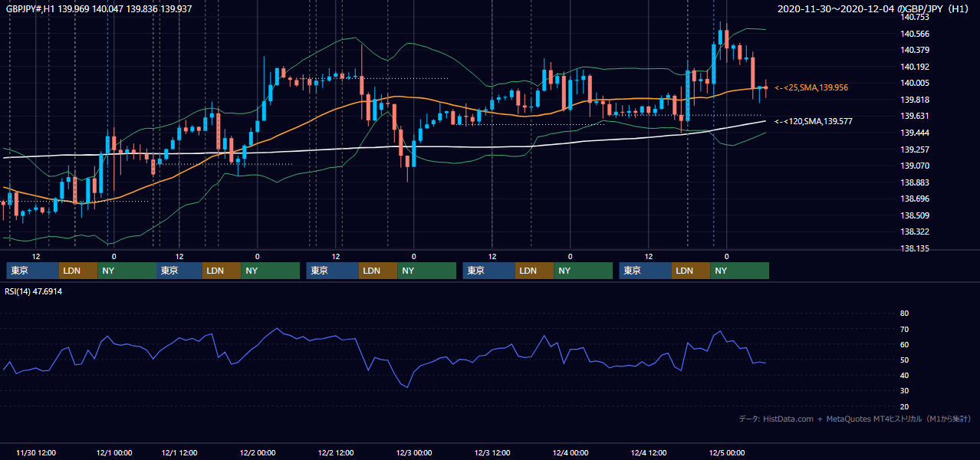Select the RSI 50 level label

[904, 360]
